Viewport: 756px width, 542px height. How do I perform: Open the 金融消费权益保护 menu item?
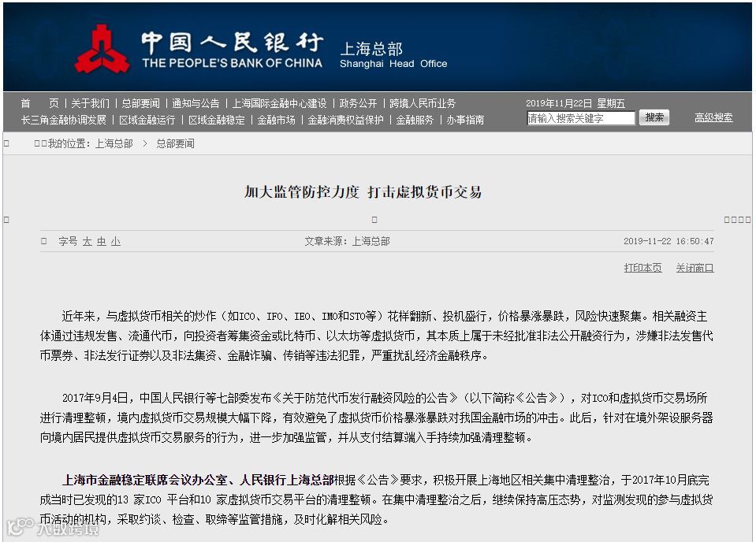(x=345, y=120)
